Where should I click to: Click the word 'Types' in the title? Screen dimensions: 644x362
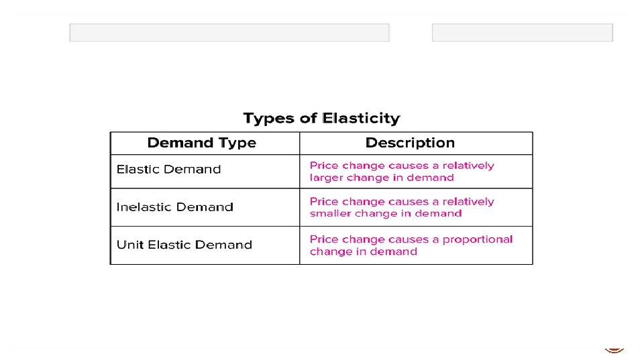pyautogui.click(x=270, y=119)
